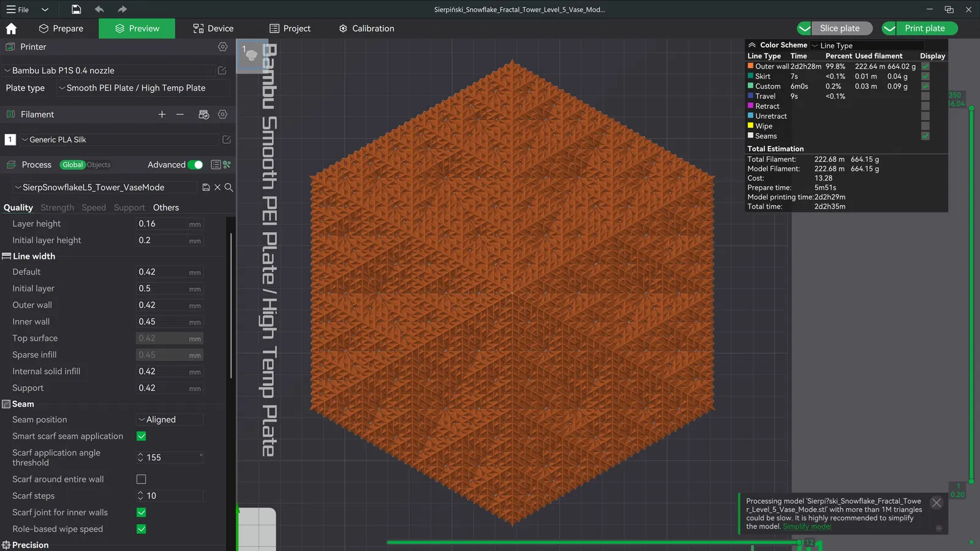
Task: Expand the Plate type dropdown
Action: pos(143,88)
